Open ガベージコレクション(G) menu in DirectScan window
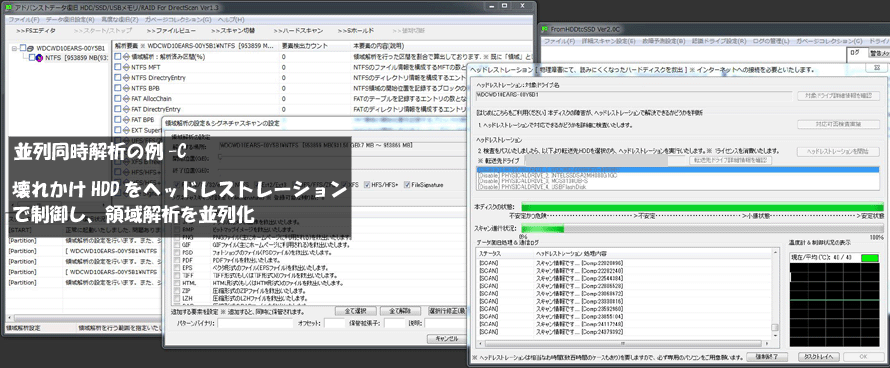The width and height of the screenshot is (890, 368). tap(178, 19)
